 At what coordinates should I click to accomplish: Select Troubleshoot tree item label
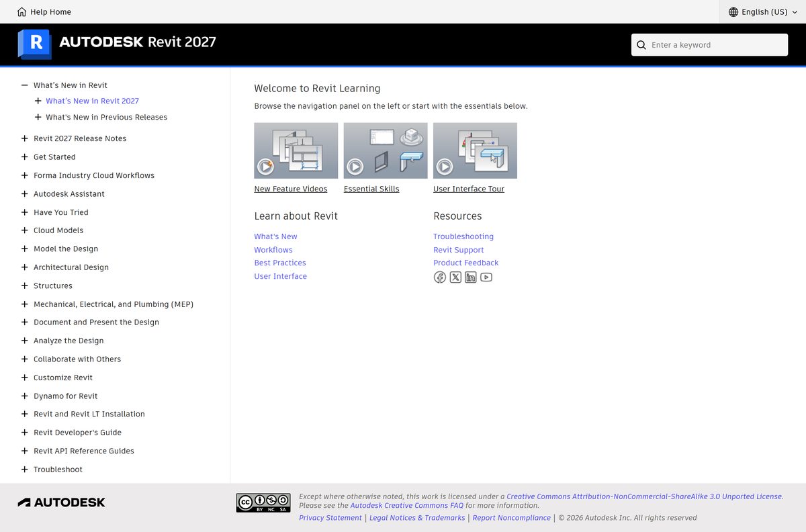pos(58,470)
